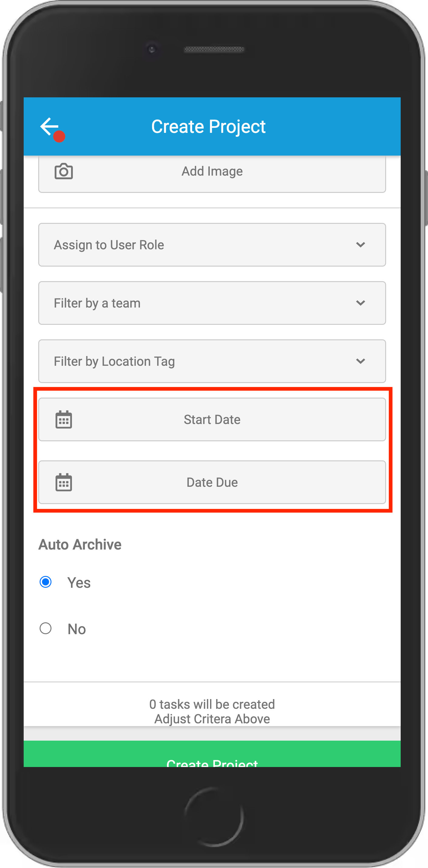Viewport: 428px width, 868px height.
Task: Expand chevron on Filter by Location Tag
Action: 361,361
